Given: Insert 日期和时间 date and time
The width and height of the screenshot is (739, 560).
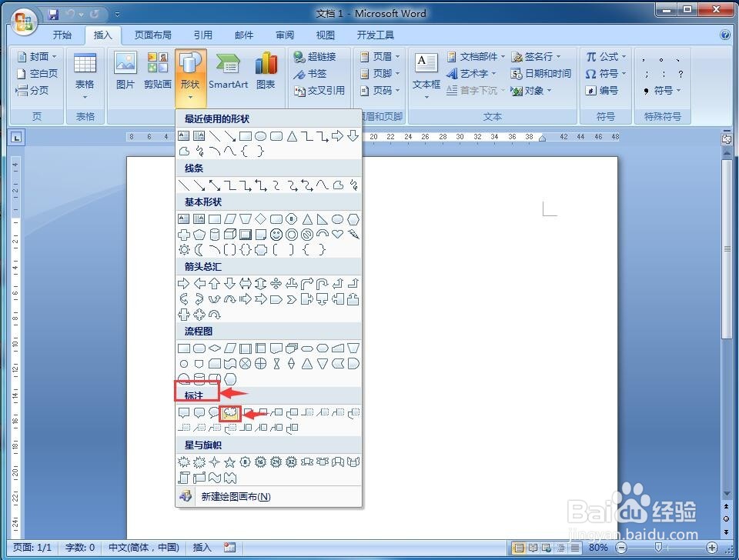Looking at the screenshot, I should (x=540, y=74).
